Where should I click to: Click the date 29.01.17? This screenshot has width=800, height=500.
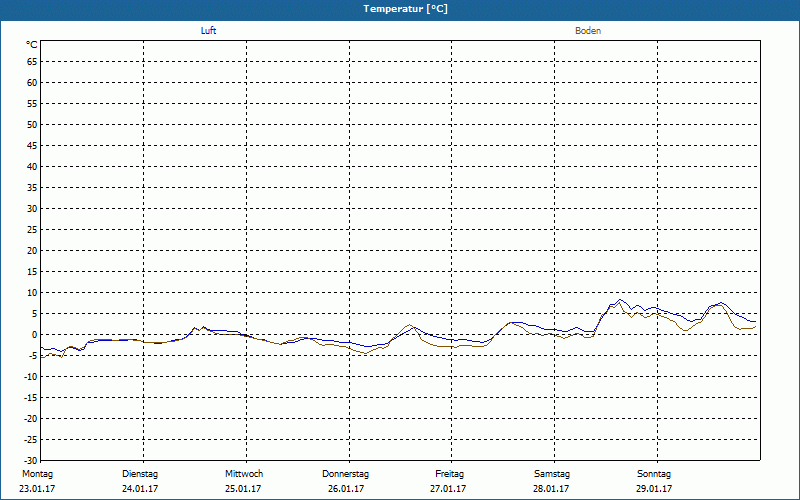coord(654,489)
